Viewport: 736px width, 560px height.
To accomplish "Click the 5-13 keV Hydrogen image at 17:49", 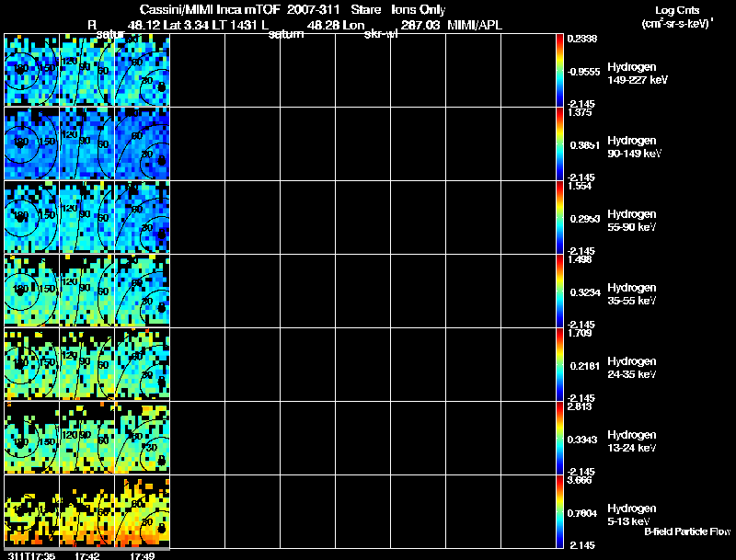I will (x=142, y=511).
